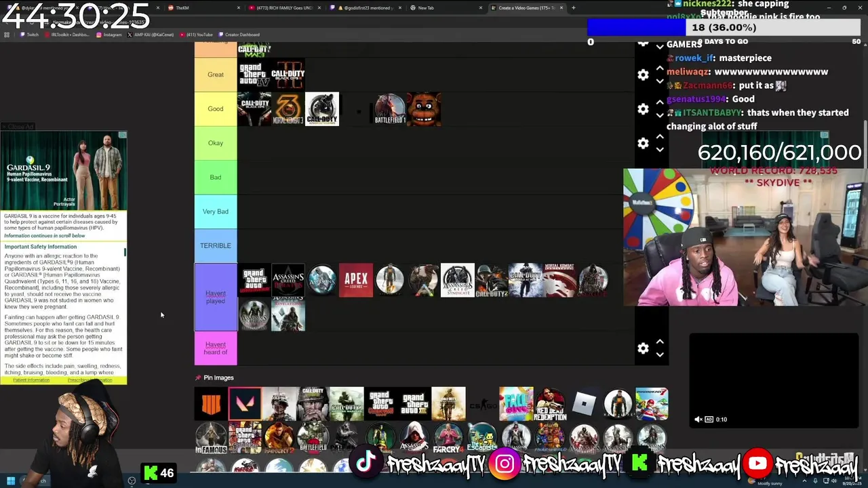Open settings gear for the Okay tier row

pos(643,143)
